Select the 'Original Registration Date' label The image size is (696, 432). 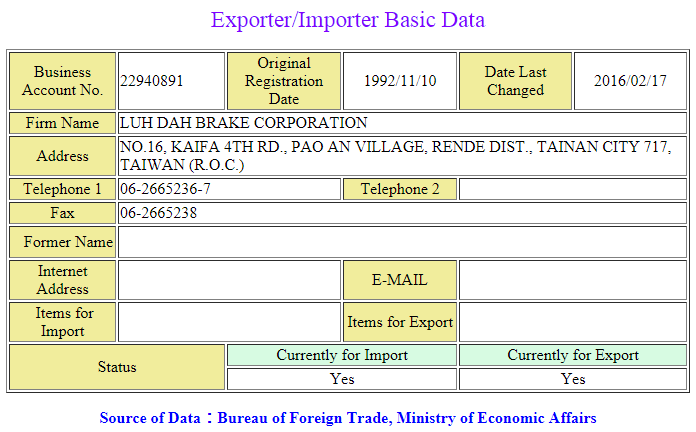coord(284,81)
